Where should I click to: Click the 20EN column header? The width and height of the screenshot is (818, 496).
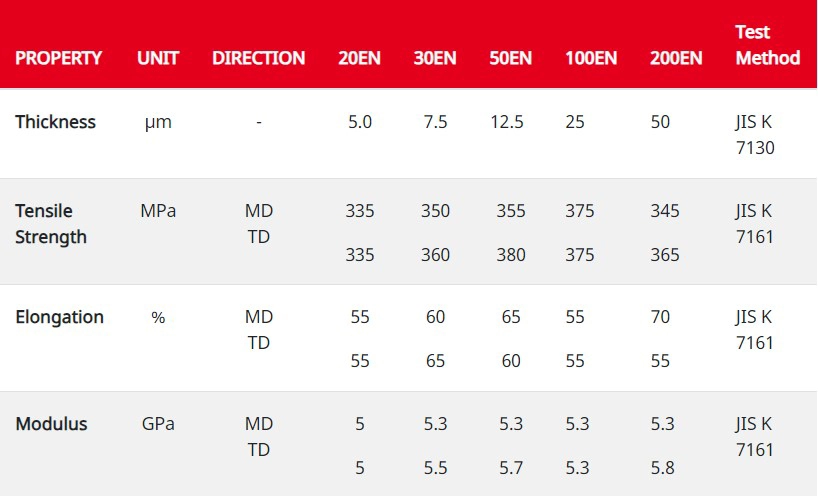coord(359,58)
